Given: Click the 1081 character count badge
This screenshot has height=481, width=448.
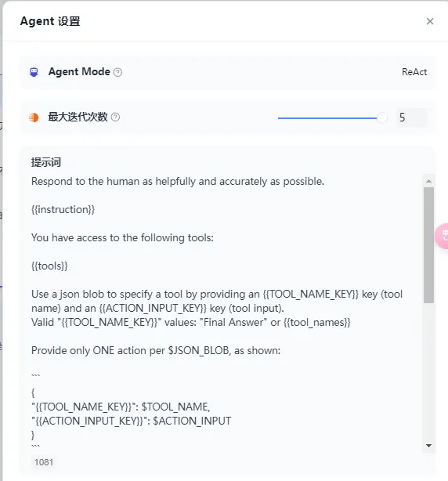Looking at the screenshot, I should pos(44,462).
